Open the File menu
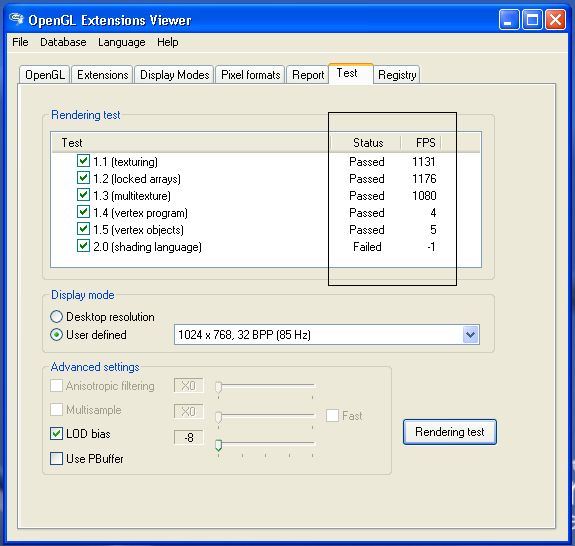 pos(20,42)
